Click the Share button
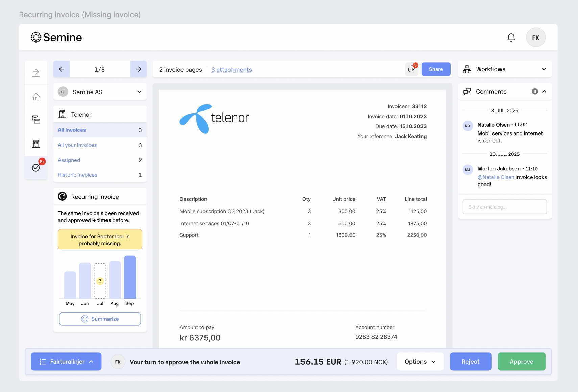 [436, 69]
